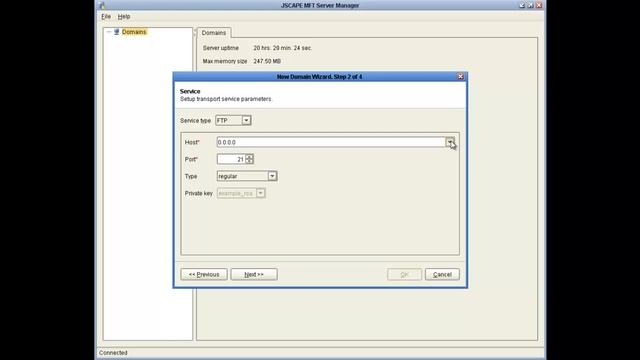This screenshot has width=640, height=360.
Task: Click the Max memory size value 247.50 MB
Action: (267, 61)
